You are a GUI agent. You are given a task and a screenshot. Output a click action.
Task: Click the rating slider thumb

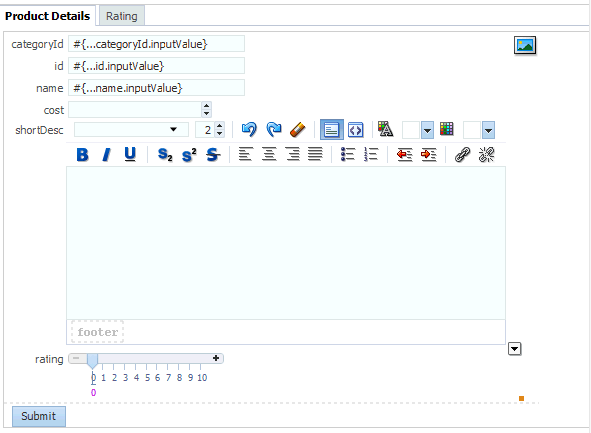tap(93, 360)
